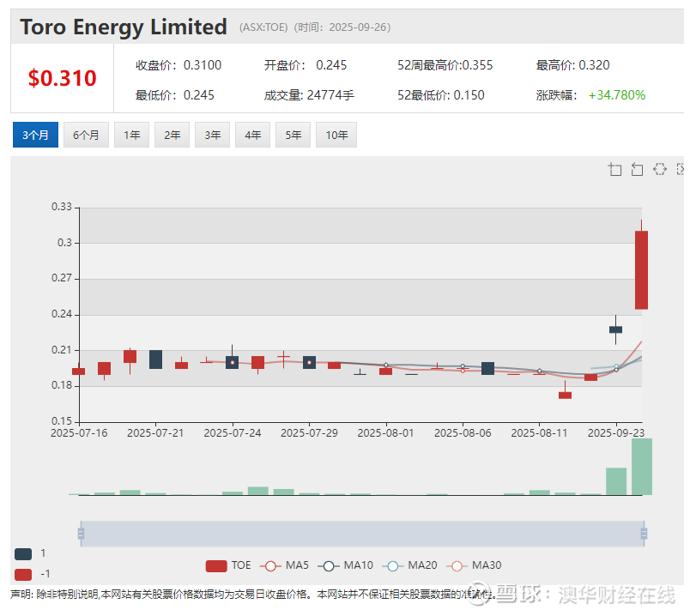Click the large red candlestick at chart end
The height and width of the screenshot is (616, 696).
click(641, 270)
